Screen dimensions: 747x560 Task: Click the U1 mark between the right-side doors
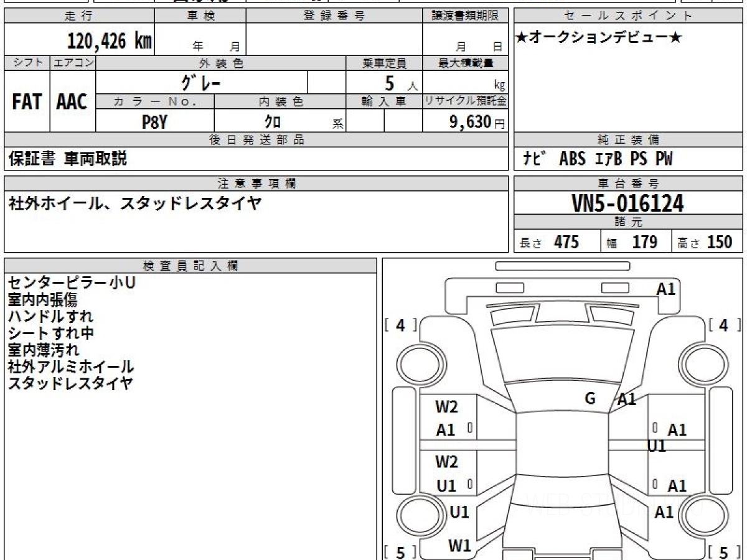pyautogui.click(x=657, y=446)
